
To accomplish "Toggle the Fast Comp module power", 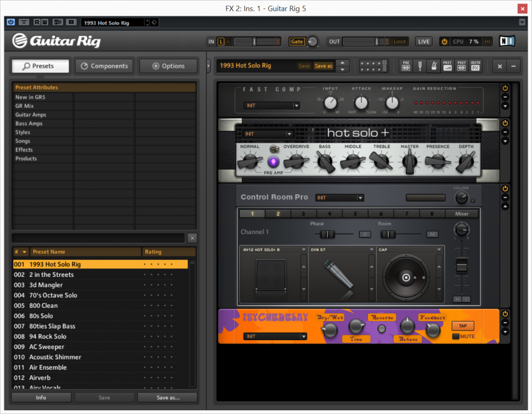I will tap(505, 88).
